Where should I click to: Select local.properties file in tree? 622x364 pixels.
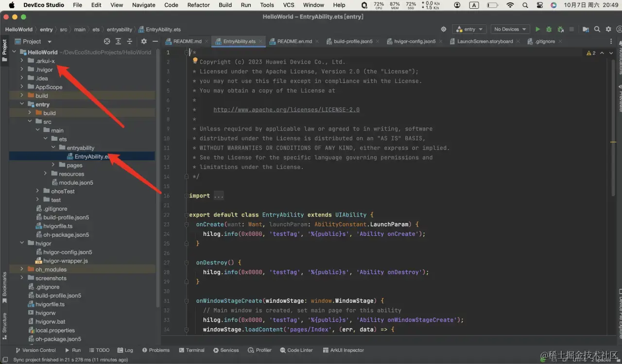tap(55, 331)
